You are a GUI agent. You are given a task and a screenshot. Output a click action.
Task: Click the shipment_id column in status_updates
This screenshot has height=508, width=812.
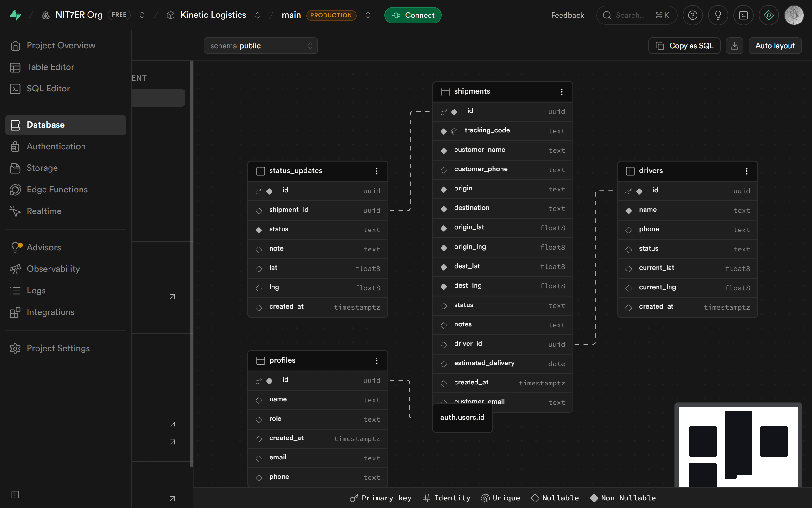318,210
